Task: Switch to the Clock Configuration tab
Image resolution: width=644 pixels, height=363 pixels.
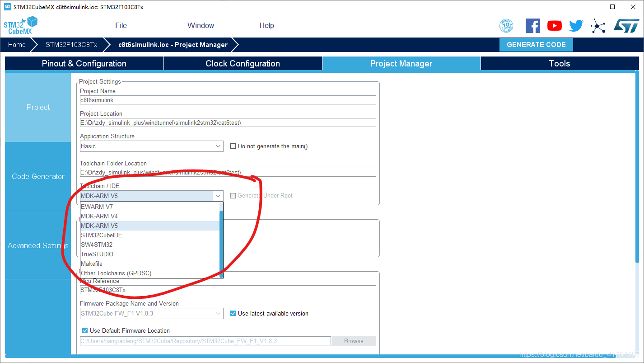Action: (x=243, y=64)
